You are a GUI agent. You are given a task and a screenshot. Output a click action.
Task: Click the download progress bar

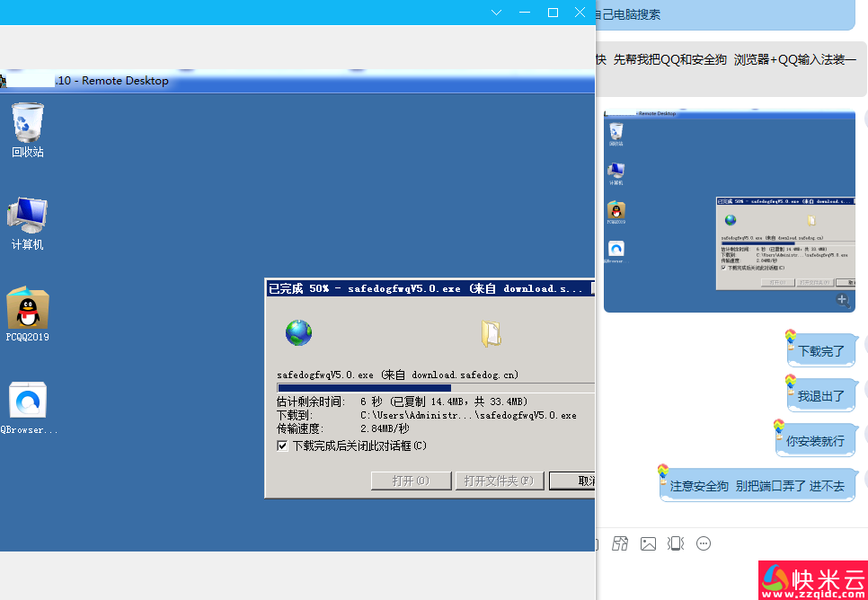click(x=436, y=388)
